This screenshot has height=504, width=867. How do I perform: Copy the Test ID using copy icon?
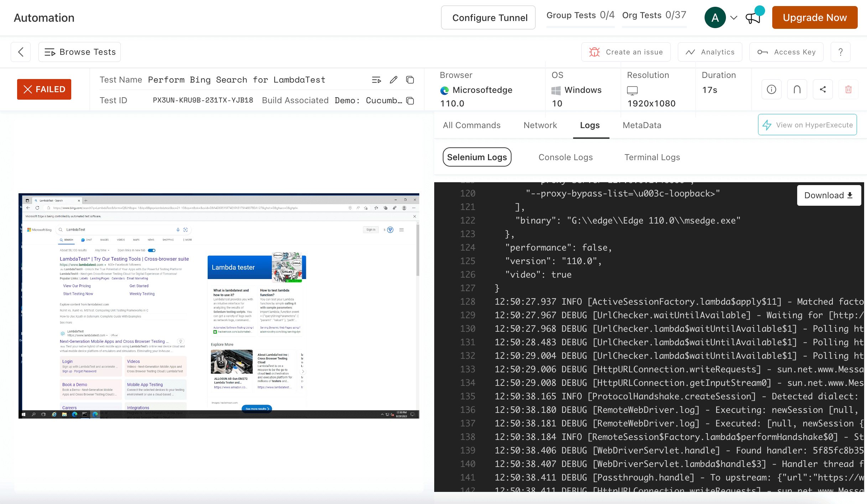click(x=410, y=101)
